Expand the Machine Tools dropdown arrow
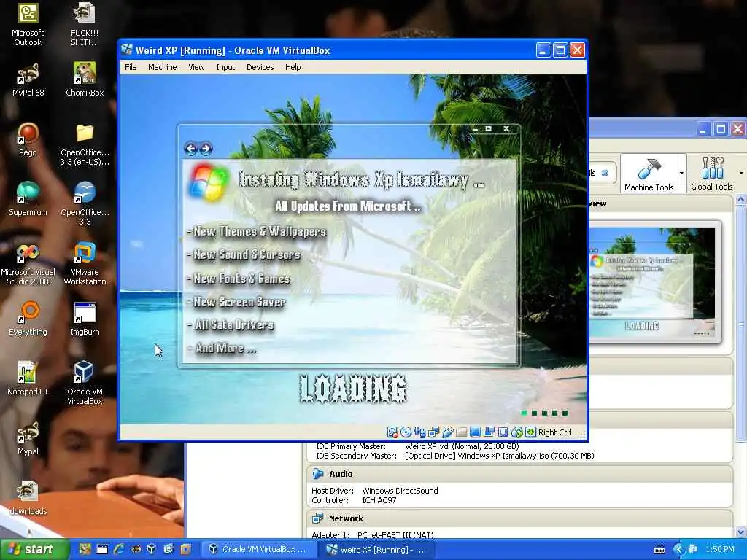The width and height of the screenshot is (747, 560). 682,174
